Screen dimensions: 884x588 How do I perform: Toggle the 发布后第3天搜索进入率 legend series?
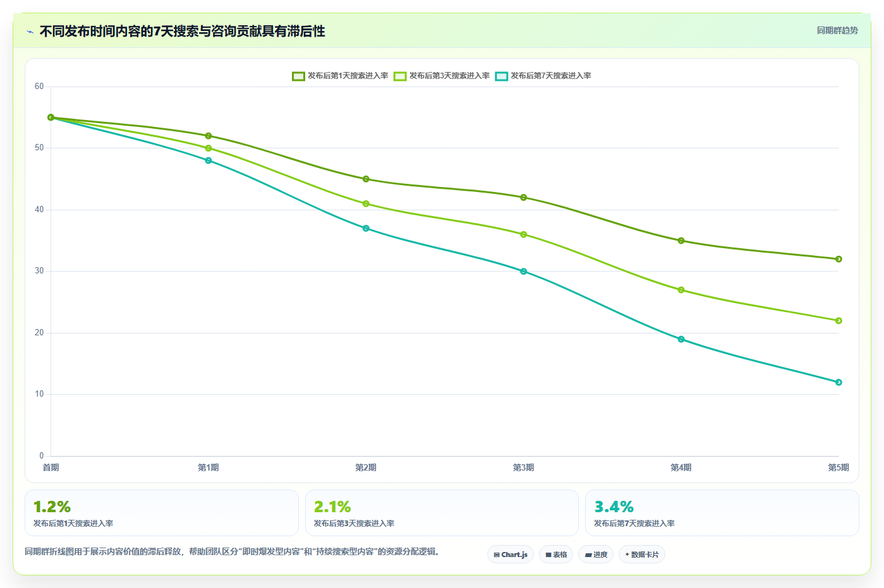442,76
